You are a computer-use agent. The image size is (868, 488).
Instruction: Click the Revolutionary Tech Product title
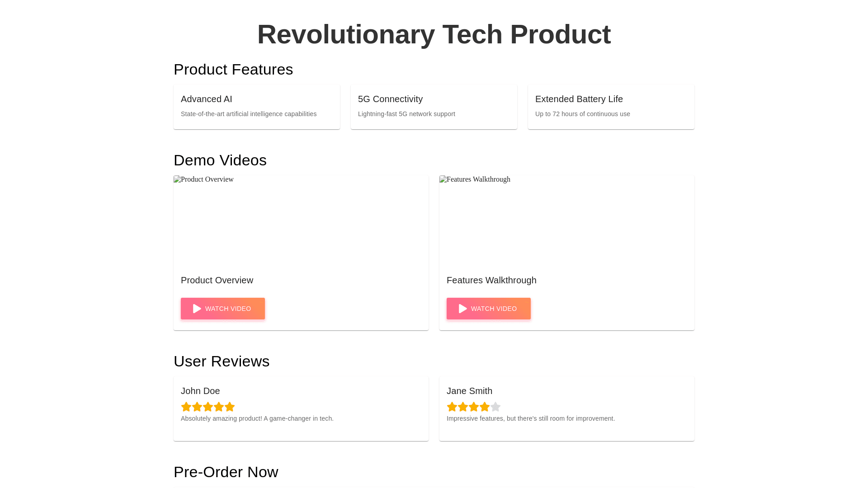pos(434,34)
